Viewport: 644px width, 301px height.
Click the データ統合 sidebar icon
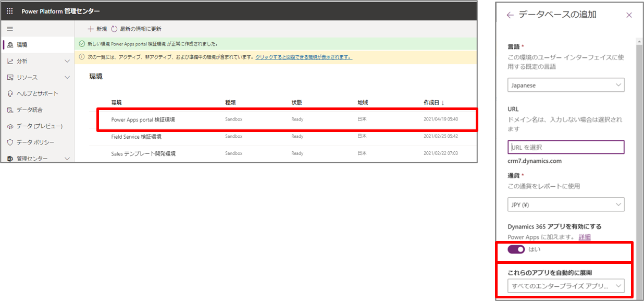(x=10, y=110)
